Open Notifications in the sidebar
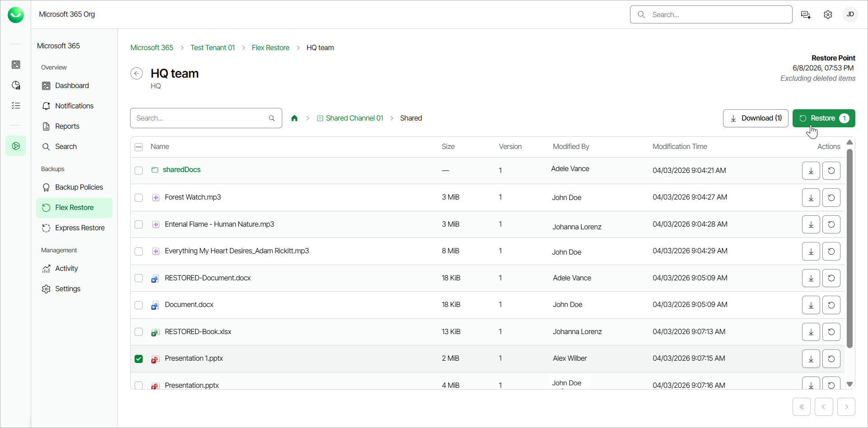Viewport: 868px width, 428px height. (x=74, y=106)
